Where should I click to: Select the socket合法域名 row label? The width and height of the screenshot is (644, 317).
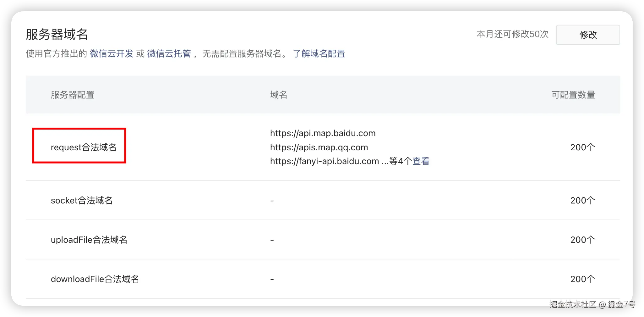(82, 200)
